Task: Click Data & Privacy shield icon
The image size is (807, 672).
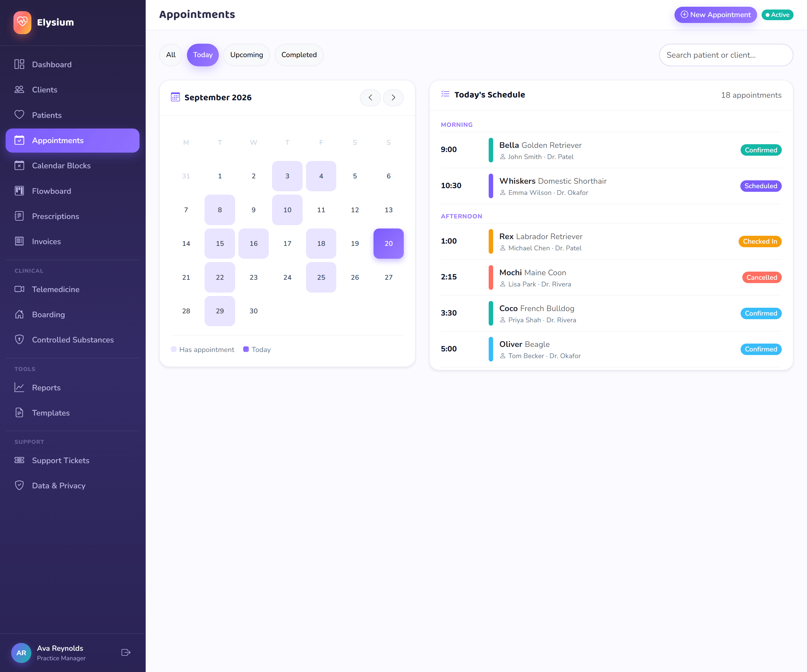Action: 19,485
